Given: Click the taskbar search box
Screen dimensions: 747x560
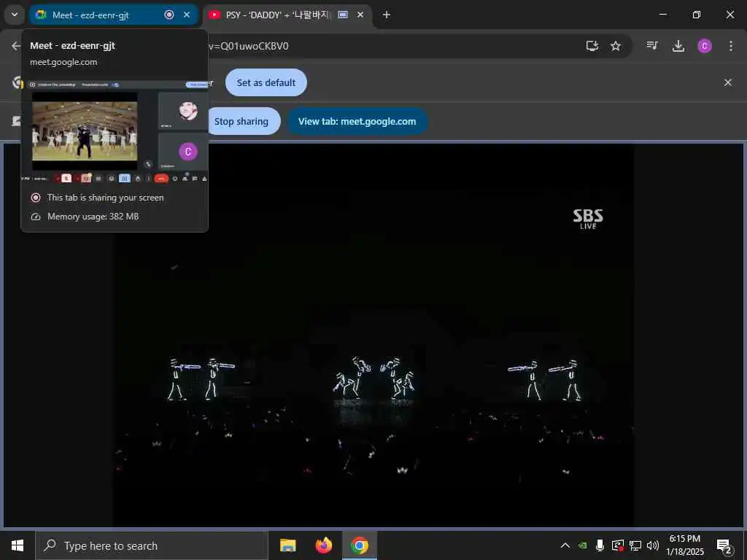Looking at the screenshot, I should 152,545.
